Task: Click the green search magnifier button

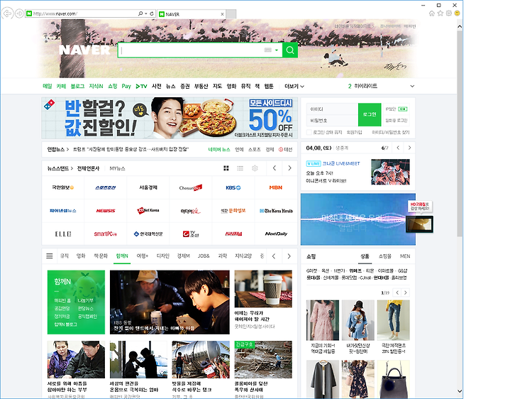Action: coord(290,50)
